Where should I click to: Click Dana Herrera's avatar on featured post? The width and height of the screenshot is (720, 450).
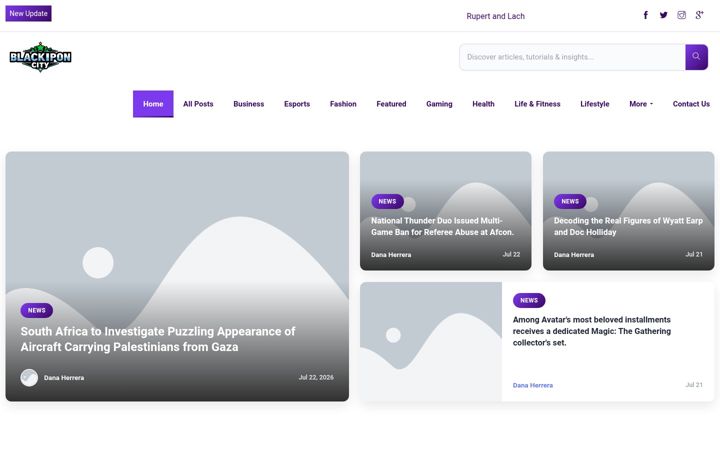pos(29,377)
